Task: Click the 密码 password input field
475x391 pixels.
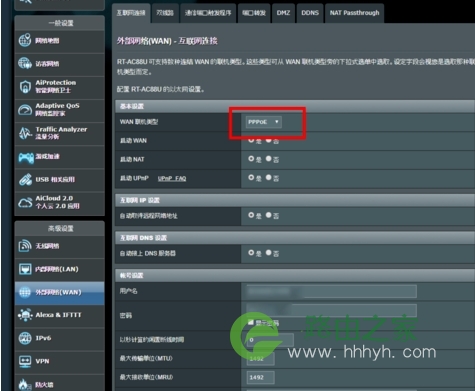Action: coord(331,310)
